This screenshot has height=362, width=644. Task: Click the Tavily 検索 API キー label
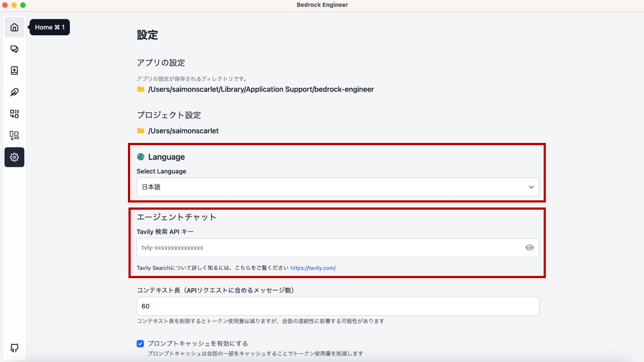(165, 232)
